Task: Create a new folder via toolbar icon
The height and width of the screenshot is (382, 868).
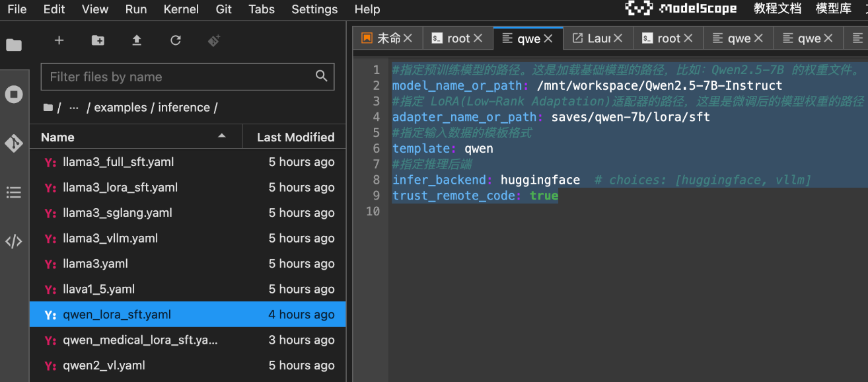Action: click(98, 40)
